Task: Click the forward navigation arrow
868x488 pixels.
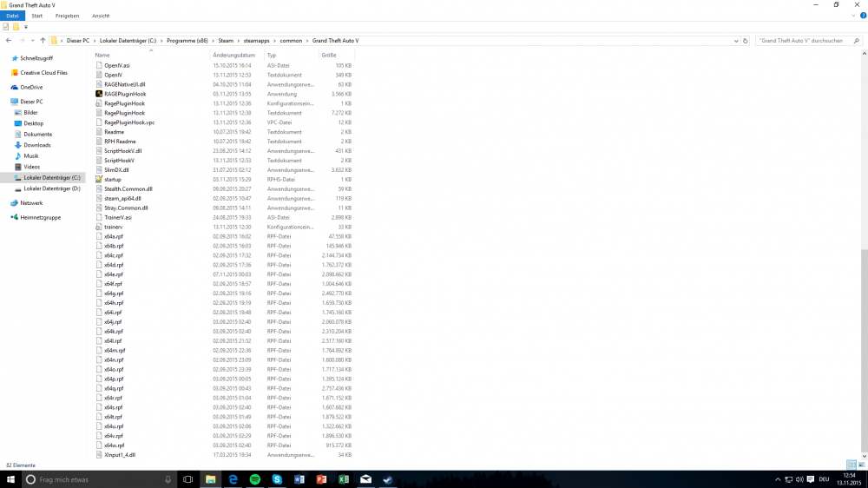Action: coord(22,41)
